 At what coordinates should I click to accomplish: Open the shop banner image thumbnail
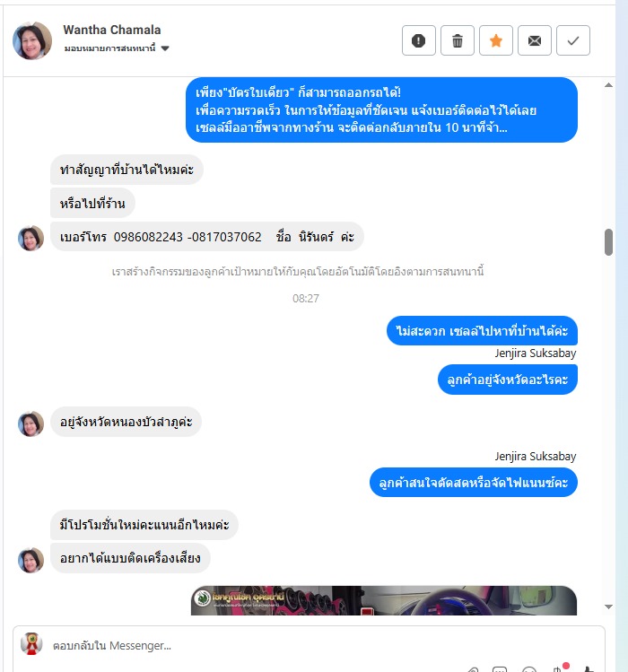[384, 600]
